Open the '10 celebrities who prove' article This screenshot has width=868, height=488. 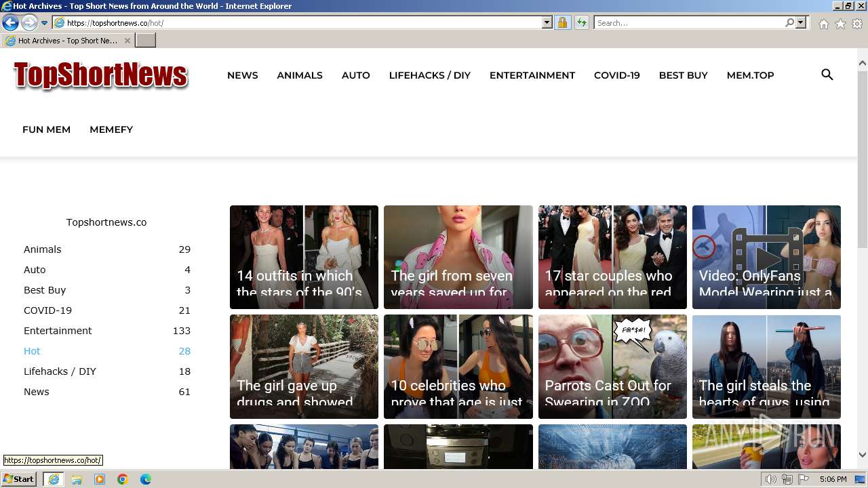coord(458,367)
